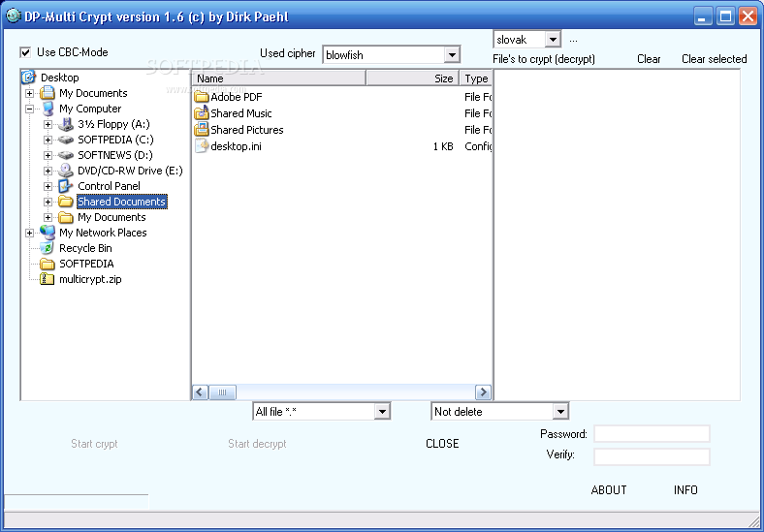Click the CLOSE button
The height and width of the screenshot is (532, 764).
442,444
